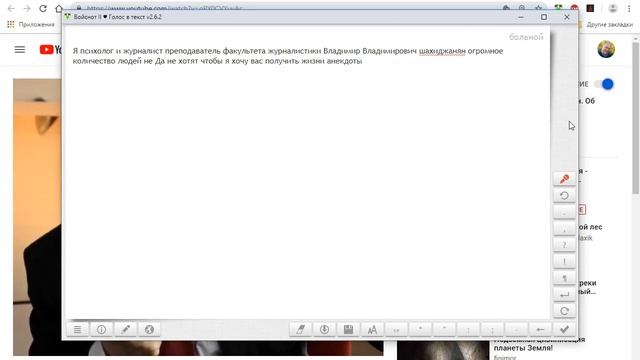Change font size with the AA button
Viewport: 640px width, 360px height.
point(372,329)
